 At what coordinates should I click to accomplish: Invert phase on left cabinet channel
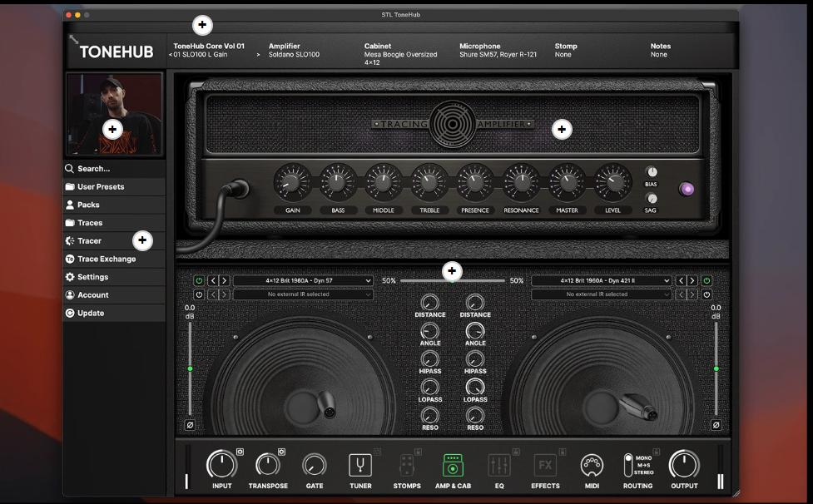(190, 425)
